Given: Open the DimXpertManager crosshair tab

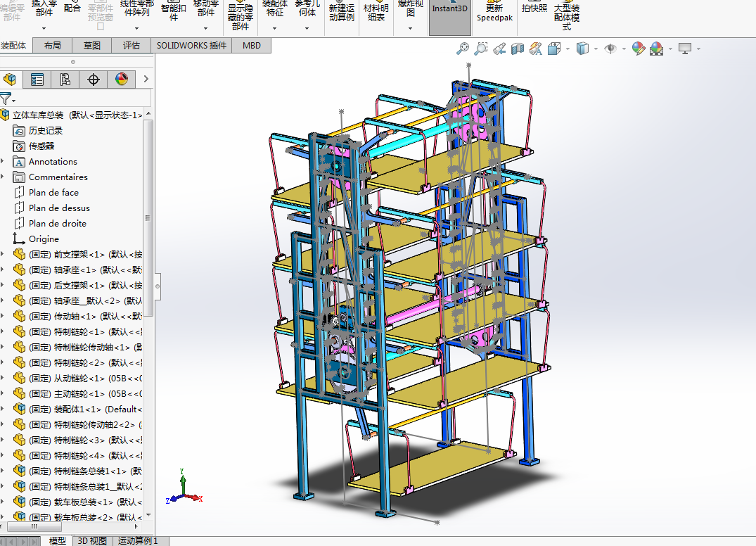Looking at the screenshot, I should (93, 79).
